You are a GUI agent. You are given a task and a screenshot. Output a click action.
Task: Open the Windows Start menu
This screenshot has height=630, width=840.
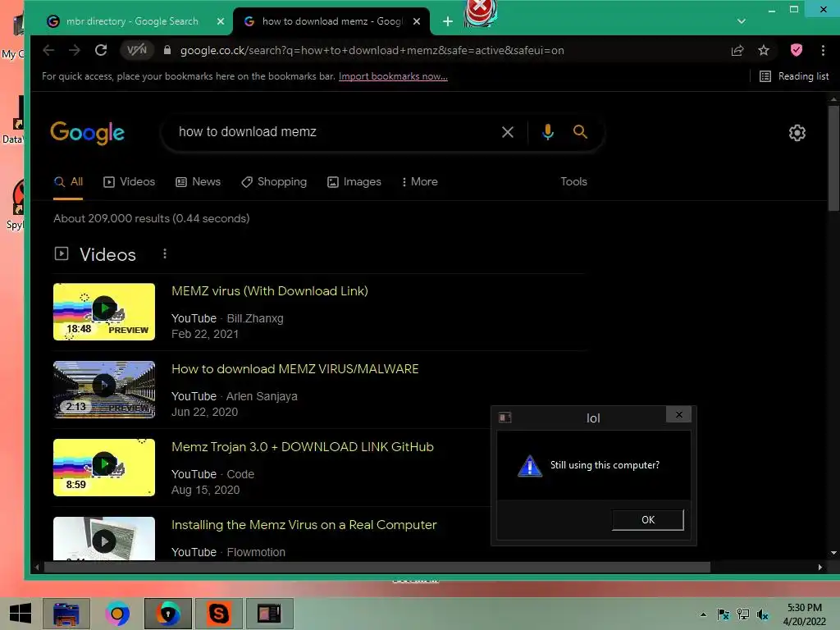tap(21, 614)
